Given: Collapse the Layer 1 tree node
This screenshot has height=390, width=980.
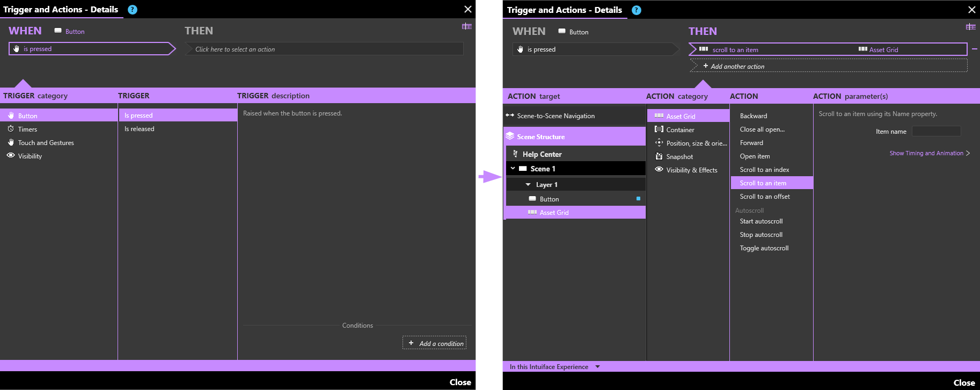Looking at the screenshot, I should point(528,185).
